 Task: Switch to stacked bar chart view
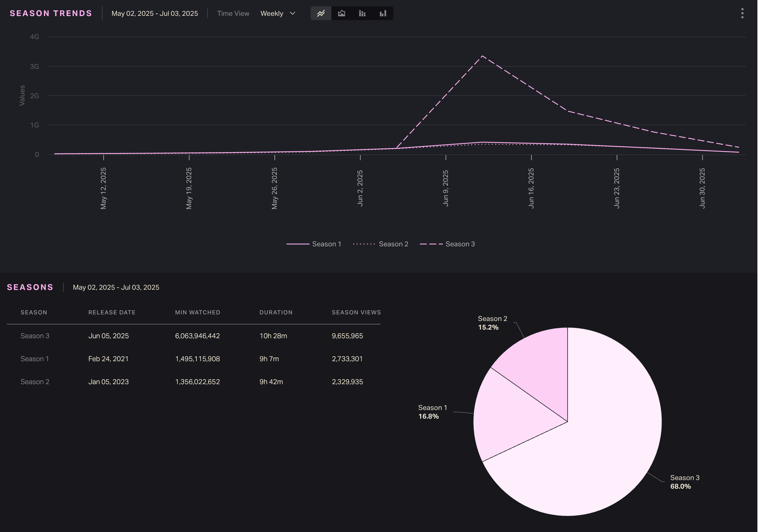(x=362, y=13)
